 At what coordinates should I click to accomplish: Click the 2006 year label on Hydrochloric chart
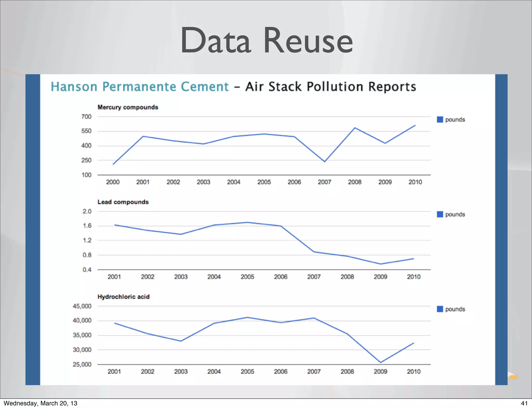click(281, 371)
